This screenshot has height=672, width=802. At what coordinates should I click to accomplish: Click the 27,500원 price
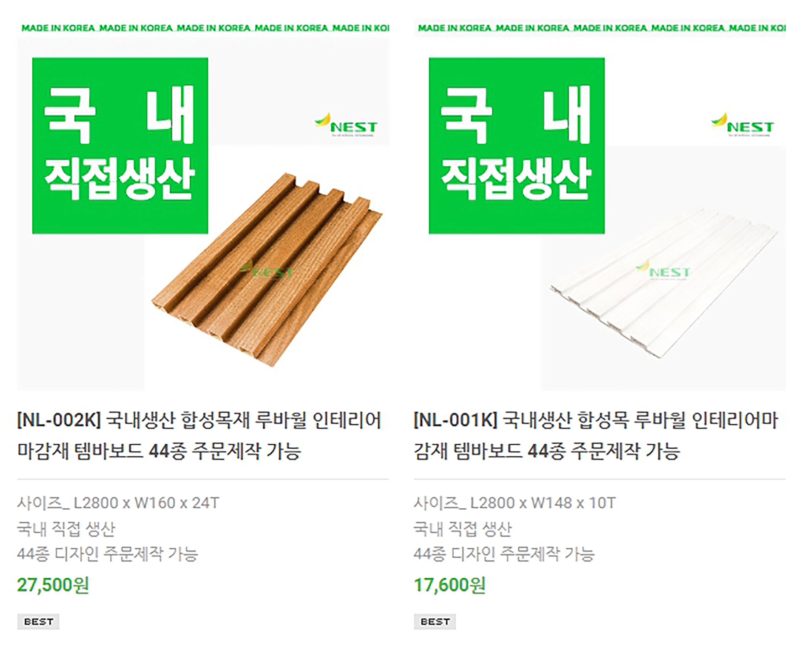click(x=53, y=584)
